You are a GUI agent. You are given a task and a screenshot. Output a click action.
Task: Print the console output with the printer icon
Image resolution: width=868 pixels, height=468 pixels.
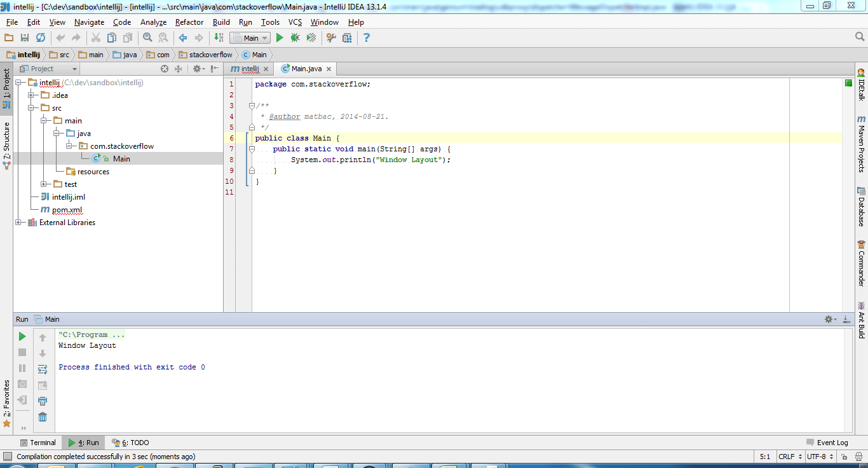43,401
